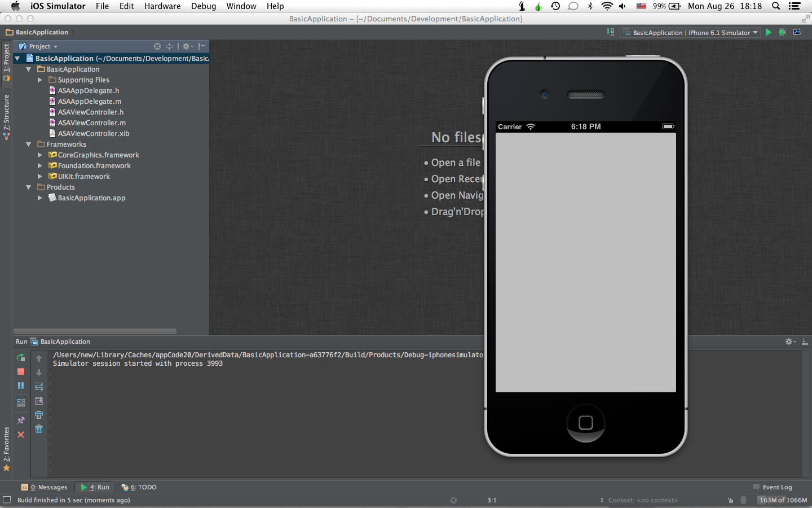812x508 pixels.
Task: Toggle Pin Tab in the Run panel
Action: pyautogui.click(x=21, y=421)
